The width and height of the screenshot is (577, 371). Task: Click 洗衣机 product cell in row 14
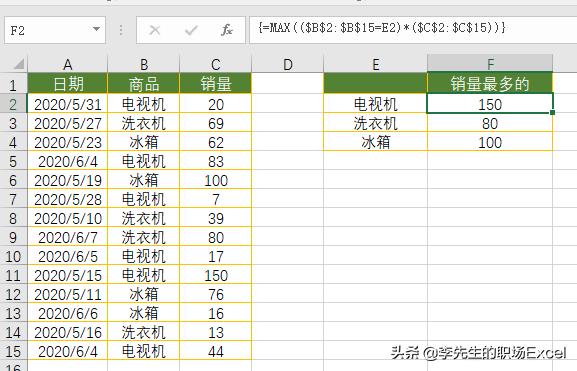point(144,332)
